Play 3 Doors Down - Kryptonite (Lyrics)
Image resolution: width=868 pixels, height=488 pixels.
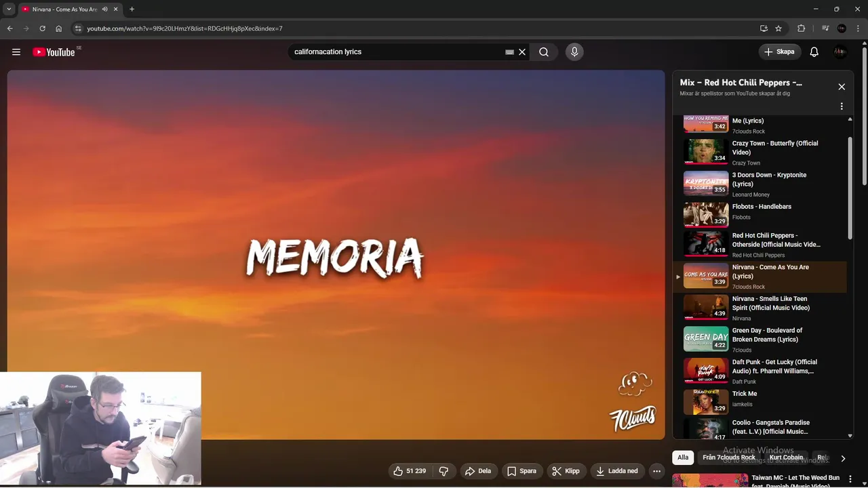pos(759,184)
